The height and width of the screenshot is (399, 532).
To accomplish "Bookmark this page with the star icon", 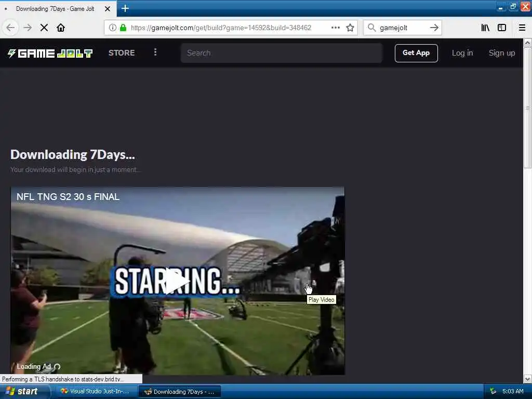I will [x=350, y=28].
